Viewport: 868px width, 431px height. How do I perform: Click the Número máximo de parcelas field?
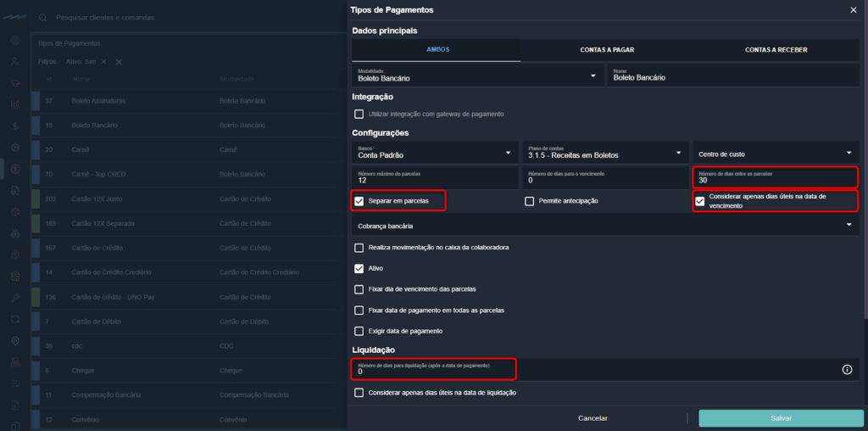(x=432, y=177)
